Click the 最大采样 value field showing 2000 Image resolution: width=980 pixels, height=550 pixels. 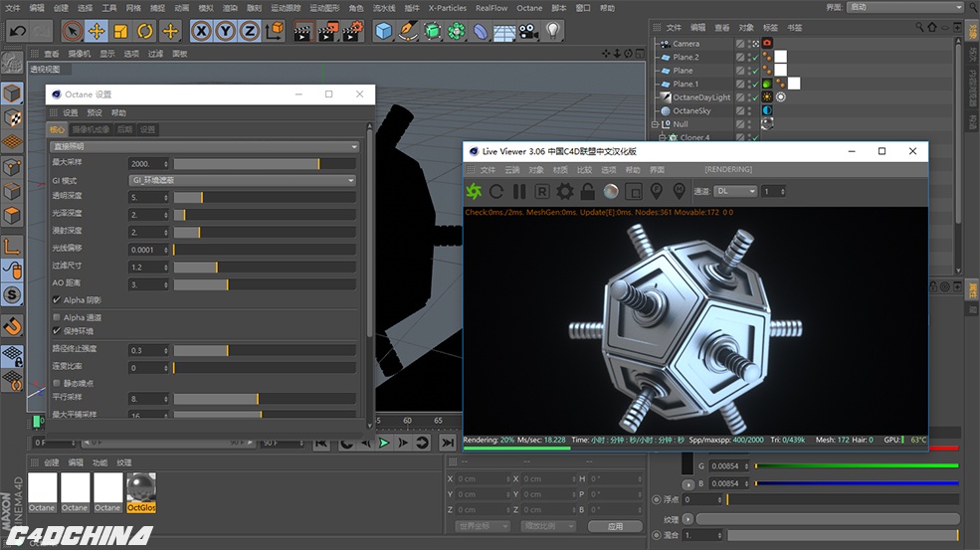click(149, 164)
